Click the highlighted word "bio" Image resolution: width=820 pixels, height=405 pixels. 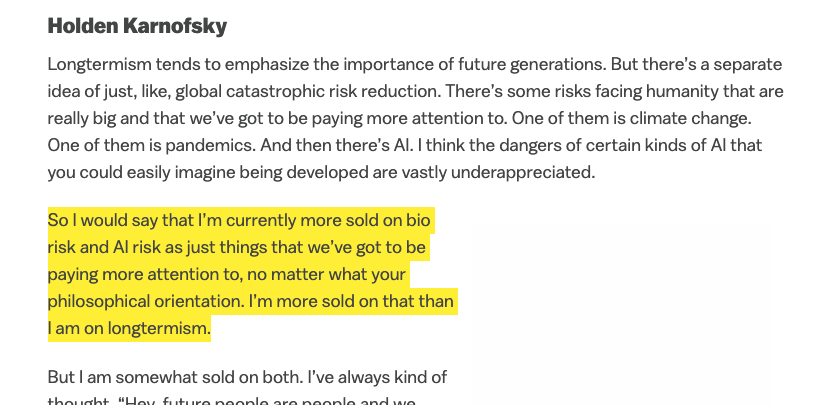(419, 220)
